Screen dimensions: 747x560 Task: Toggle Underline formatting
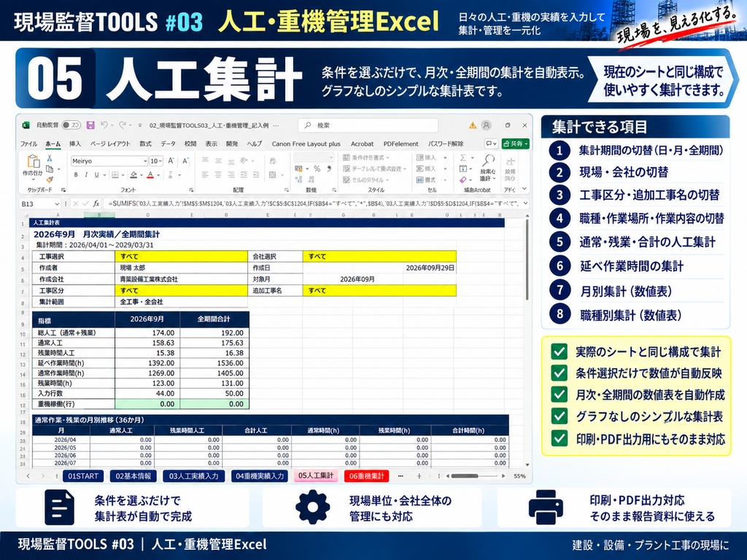[97, 175]
